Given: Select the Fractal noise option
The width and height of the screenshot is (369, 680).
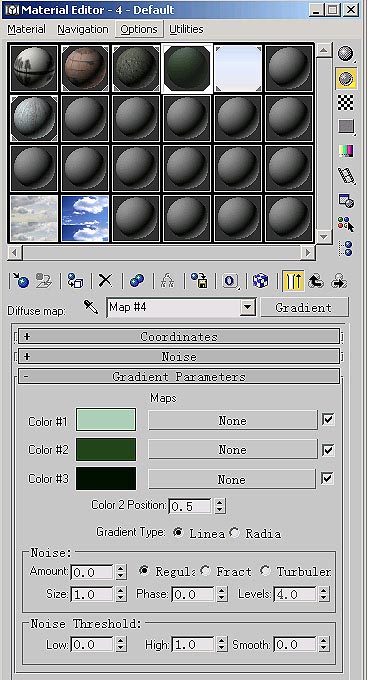Looking at the screenshot, I should coord(206,571).
